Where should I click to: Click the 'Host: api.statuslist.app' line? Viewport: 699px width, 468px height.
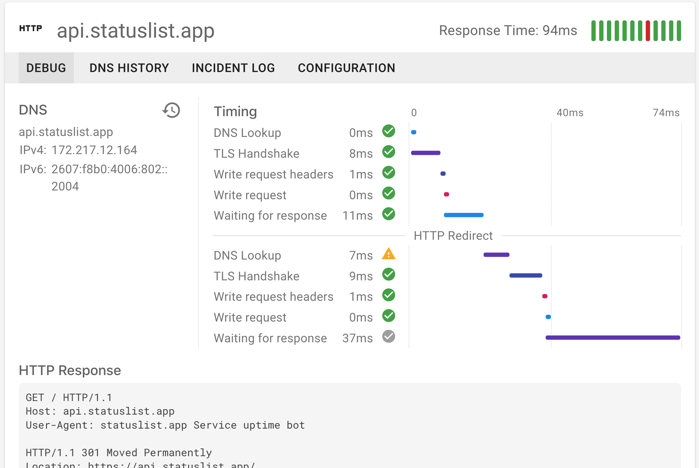point(100,411)
